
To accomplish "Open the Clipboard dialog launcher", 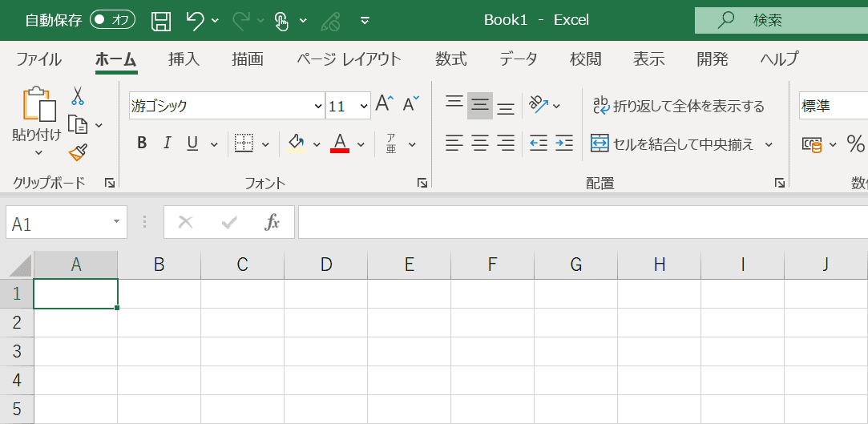I will click(110, 183).
